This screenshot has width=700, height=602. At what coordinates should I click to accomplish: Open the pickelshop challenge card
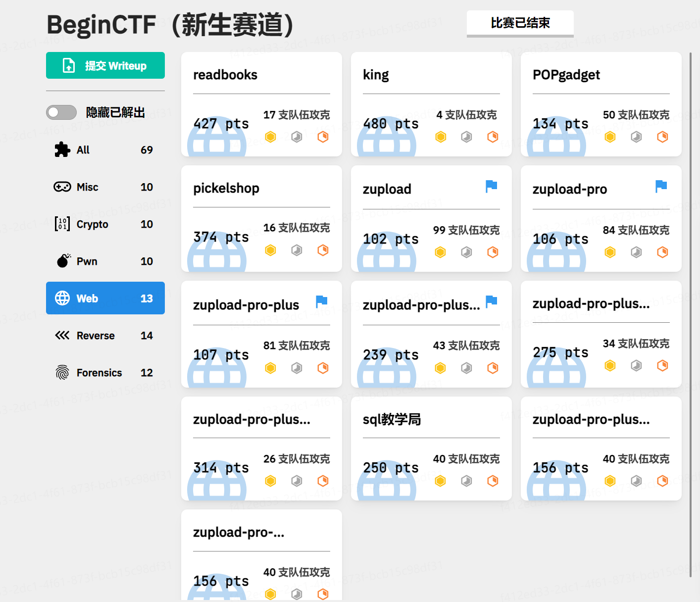[261, 218]
